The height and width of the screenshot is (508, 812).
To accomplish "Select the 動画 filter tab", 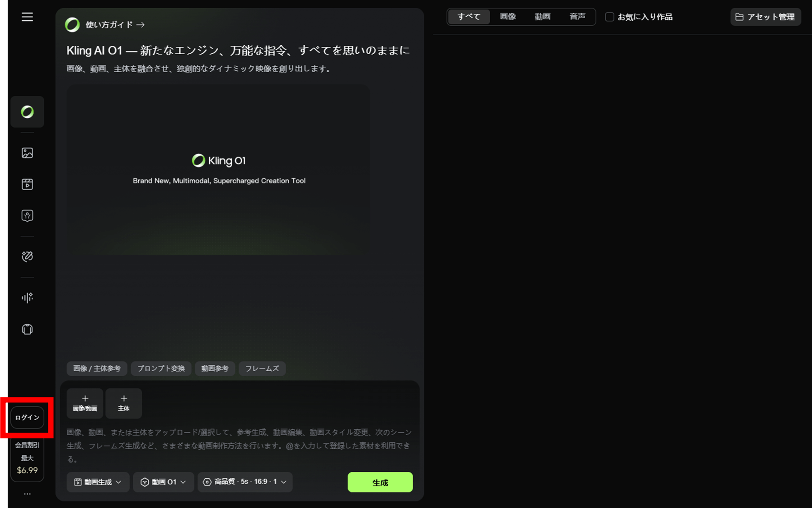I will (542, 17).
